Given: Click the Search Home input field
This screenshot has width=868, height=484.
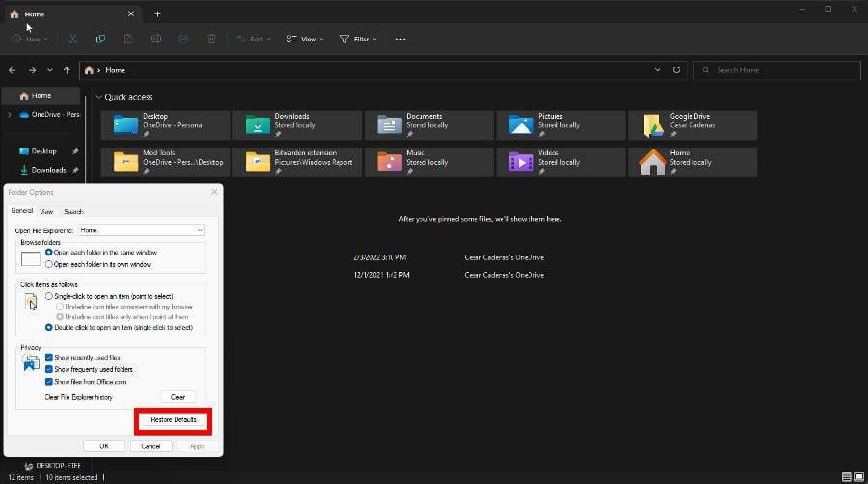Looking at the screenshot, I should coord(776,70).
